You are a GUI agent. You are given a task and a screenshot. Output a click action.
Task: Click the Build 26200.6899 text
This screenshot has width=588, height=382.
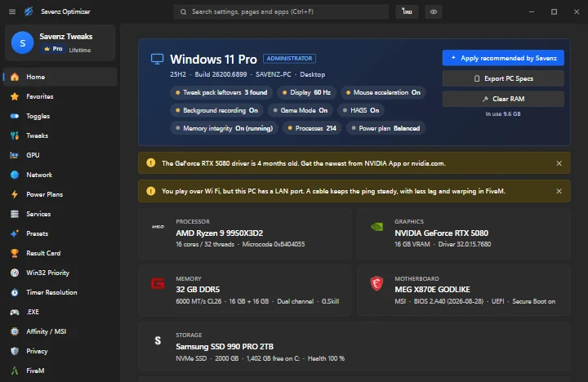point(220,74)
